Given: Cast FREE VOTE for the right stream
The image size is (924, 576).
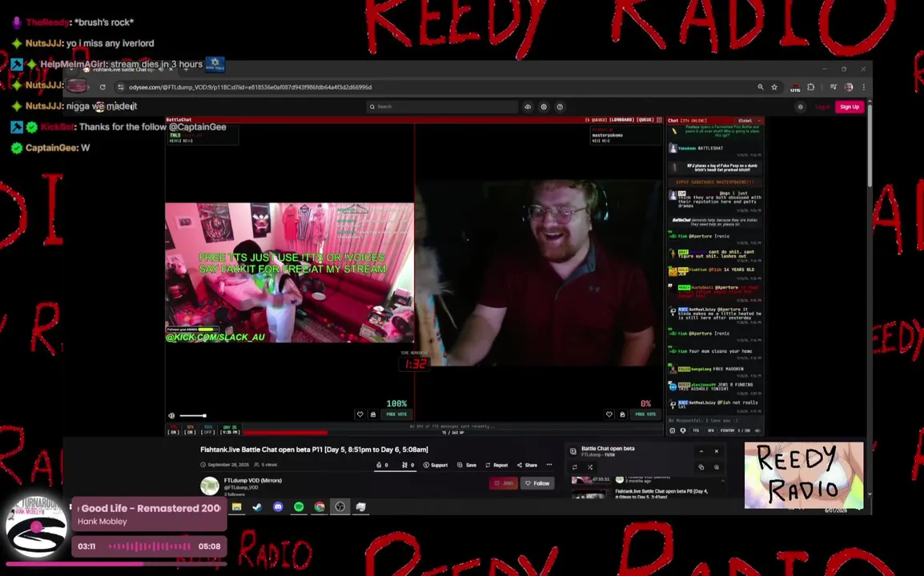Looking at the screenshot, I should [646, 414].
